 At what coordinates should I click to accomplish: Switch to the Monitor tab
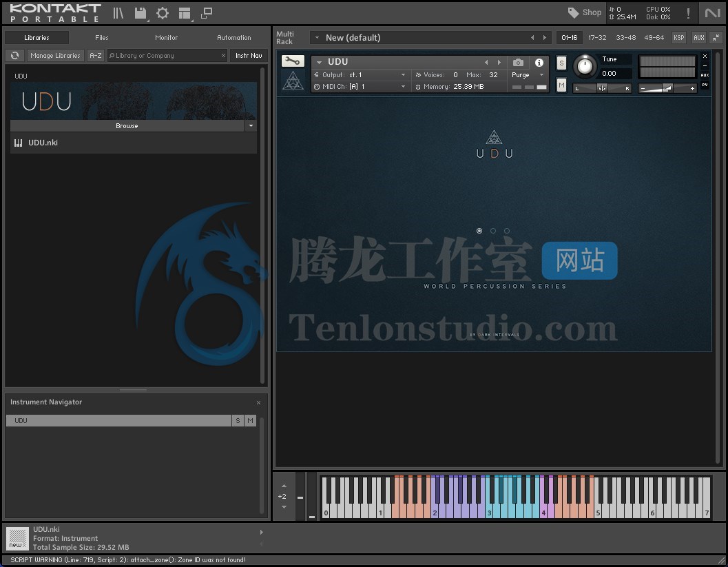pos(166,38)
